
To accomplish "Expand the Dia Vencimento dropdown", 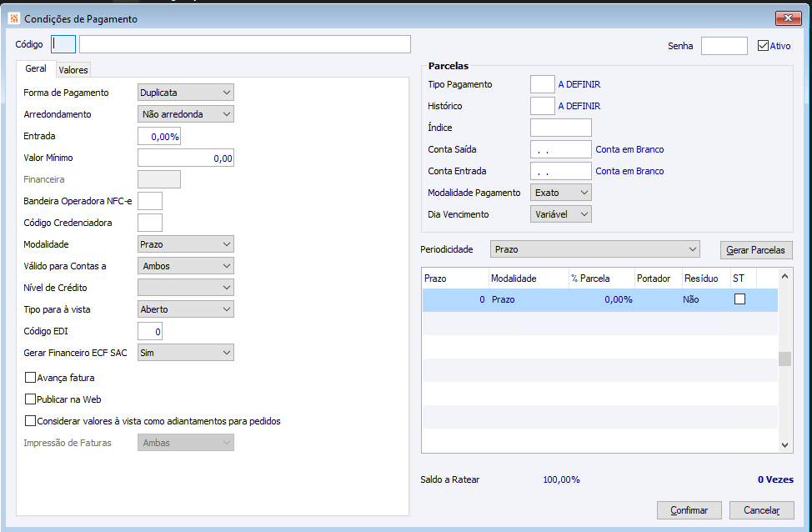I will pyautogui.click(x=560, y=214).
